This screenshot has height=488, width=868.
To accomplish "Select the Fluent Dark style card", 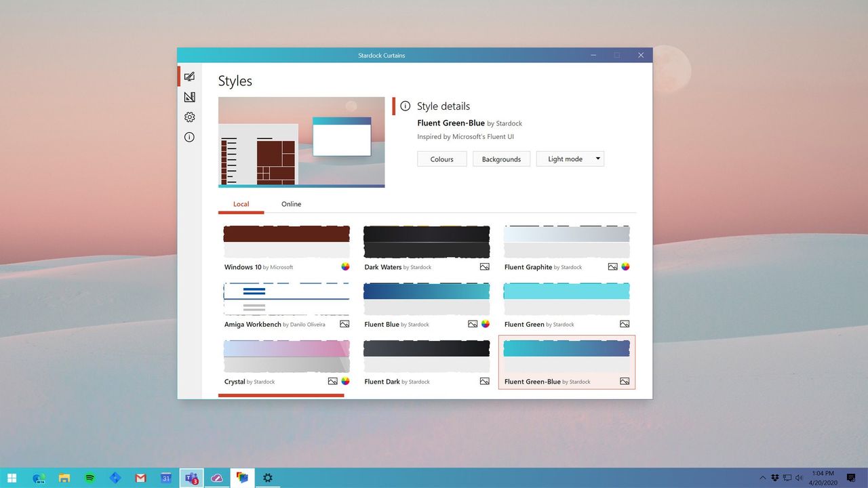I will click(427, 362).
